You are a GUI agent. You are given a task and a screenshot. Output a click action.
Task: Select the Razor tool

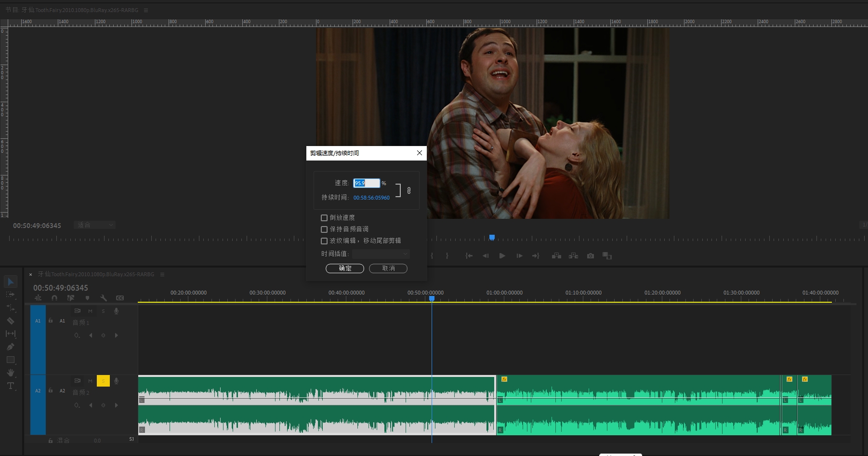11,321
